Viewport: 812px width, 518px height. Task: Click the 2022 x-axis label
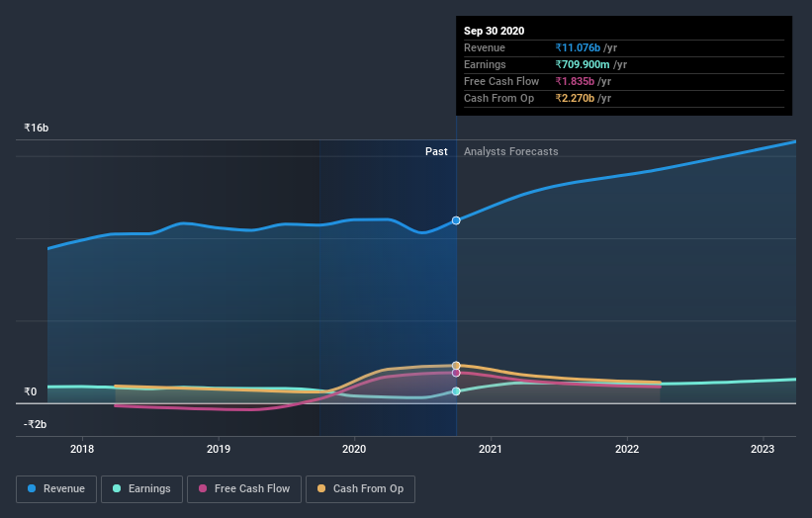pos(627,449)
